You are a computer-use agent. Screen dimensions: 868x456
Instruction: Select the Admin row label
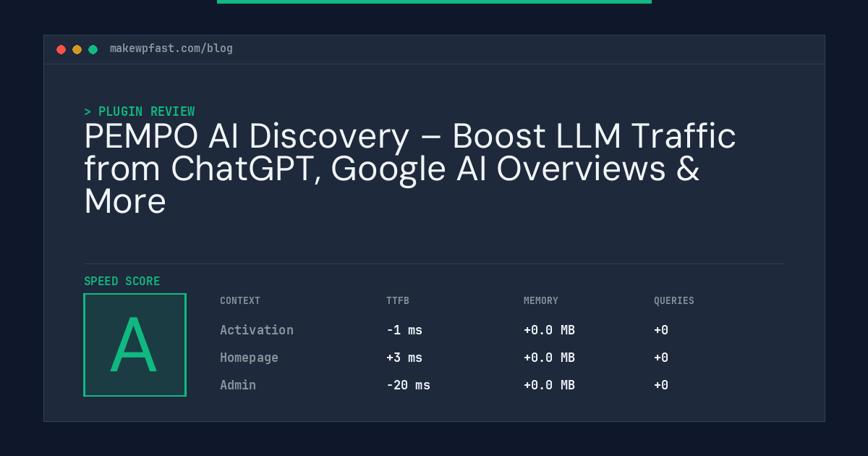[238, 385]
